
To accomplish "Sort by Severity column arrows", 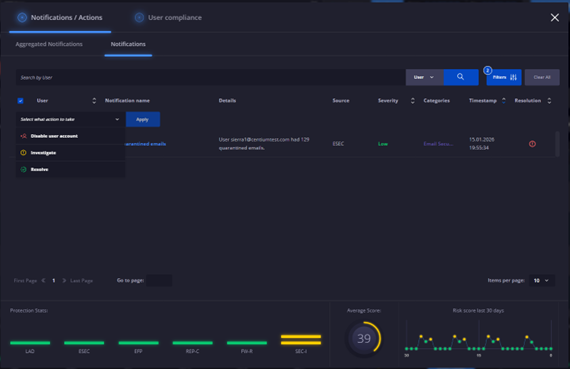I will click(413, 101).
